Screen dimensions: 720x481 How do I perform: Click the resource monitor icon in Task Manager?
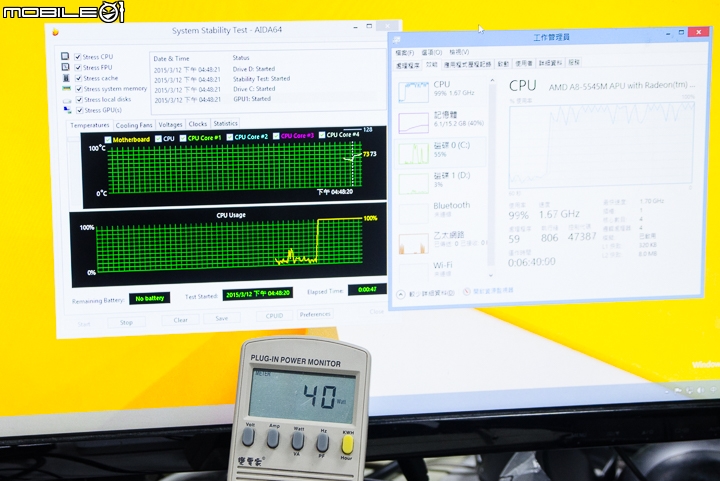pos(467,291)
